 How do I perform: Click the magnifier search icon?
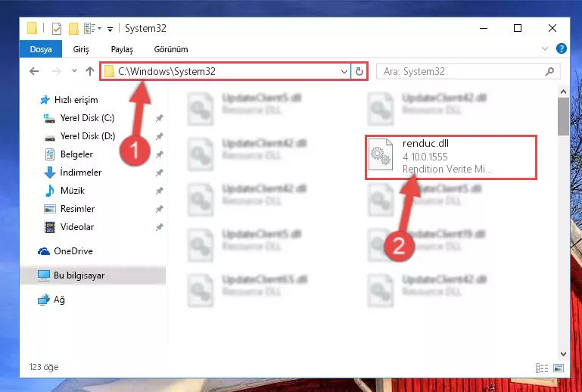tap(549, 71)
